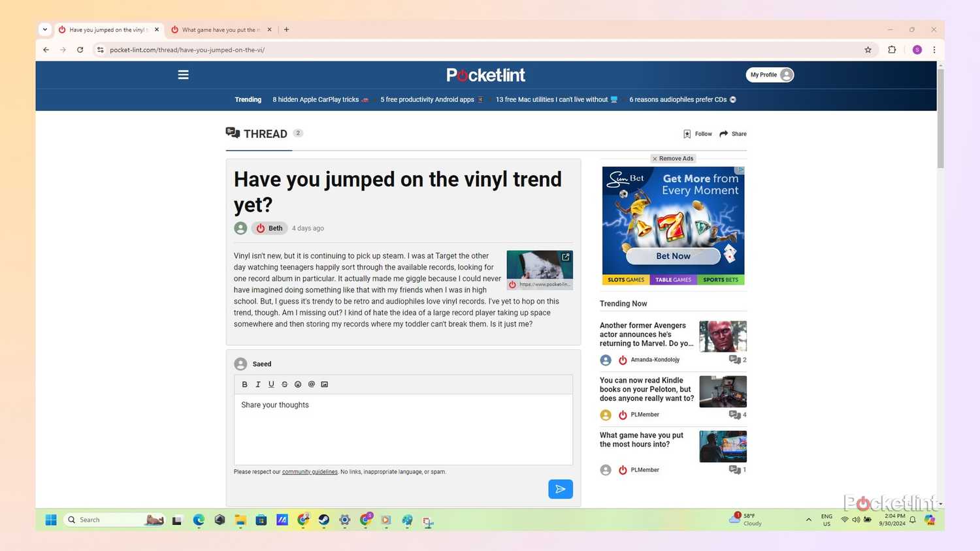Viewport: 980px width, 551px height.
Task: Insert an @ mention in the reply
Action: pyautogui.click(x=311, y=385)
